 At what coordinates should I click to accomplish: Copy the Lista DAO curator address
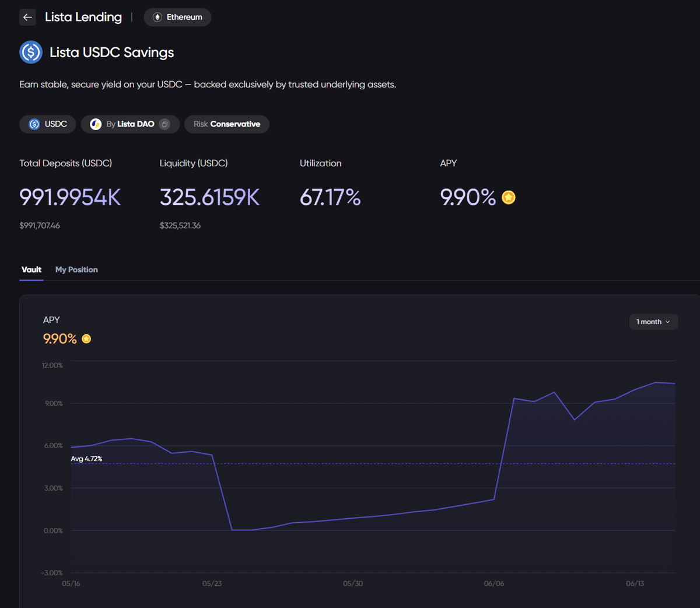[x=164, y=124]
